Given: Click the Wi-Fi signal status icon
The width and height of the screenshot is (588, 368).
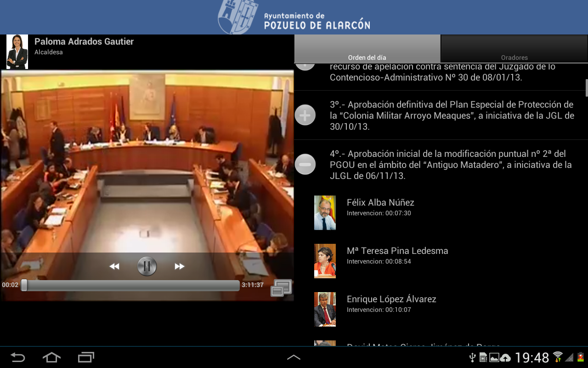Looking at the screenshot, I should coord(558,357).
